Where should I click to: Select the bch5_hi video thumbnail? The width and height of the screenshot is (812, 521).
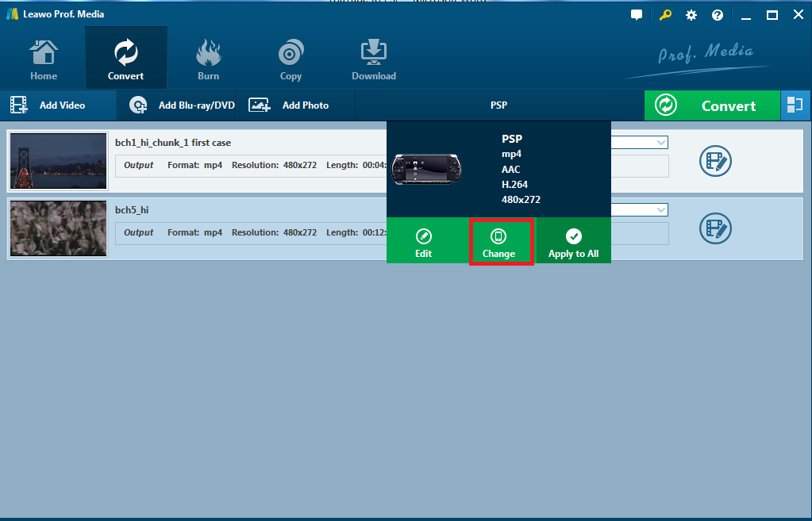click(59, 228)
